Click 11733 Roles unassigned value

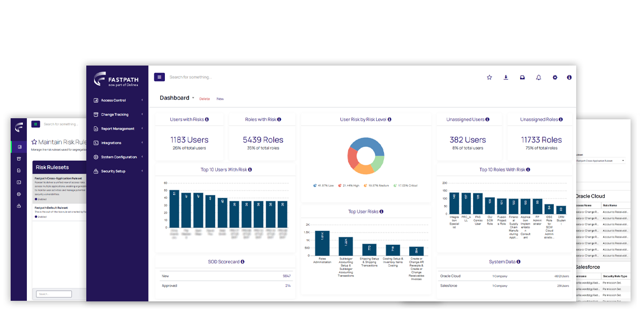tap(541, 140)
